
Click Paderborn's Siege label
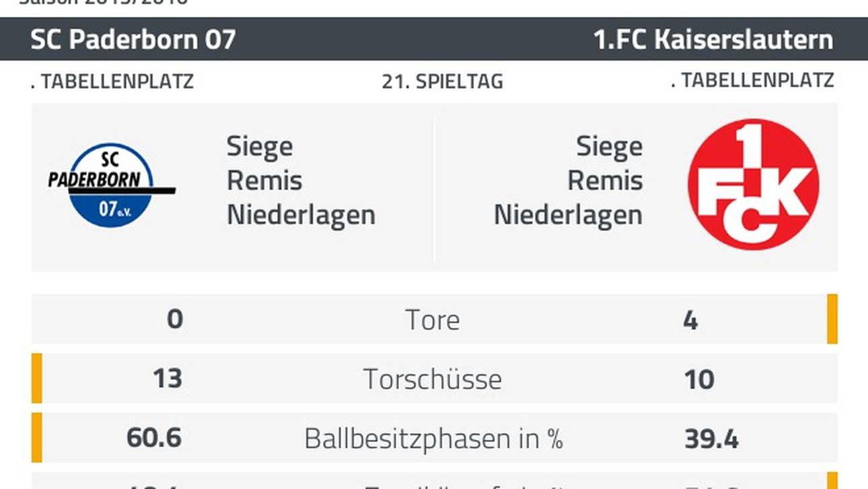click(260, 146)
